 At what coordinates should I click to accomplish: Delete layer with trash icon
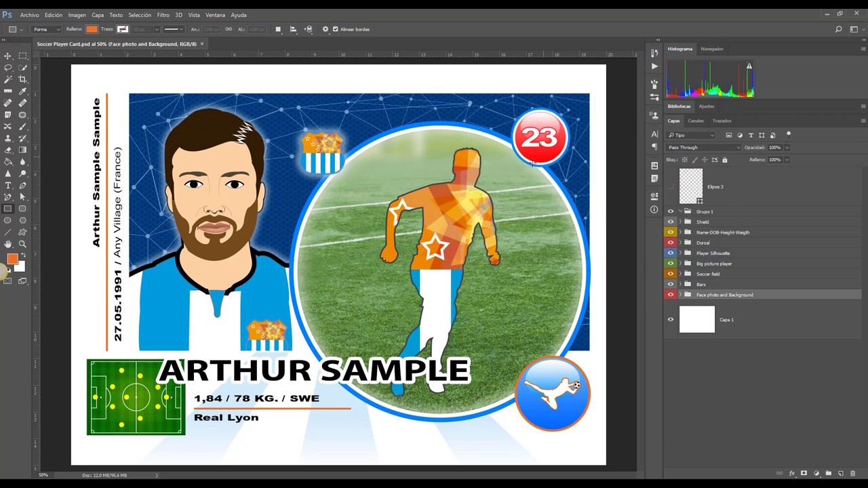point(853,473)
